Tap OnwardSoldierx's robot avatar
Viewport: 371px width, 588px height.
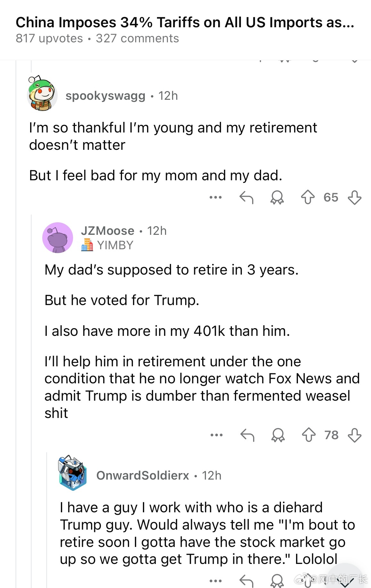click(x=73, y=473)
